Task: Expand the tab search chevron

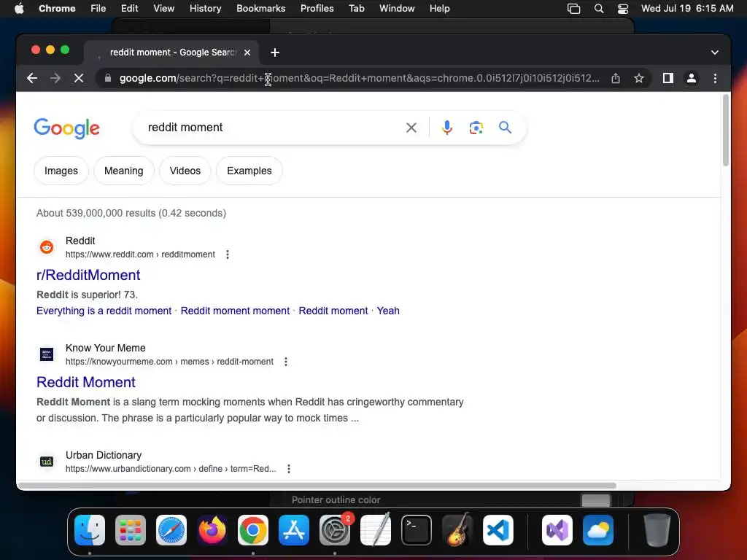Action: [x=715, y=52]
